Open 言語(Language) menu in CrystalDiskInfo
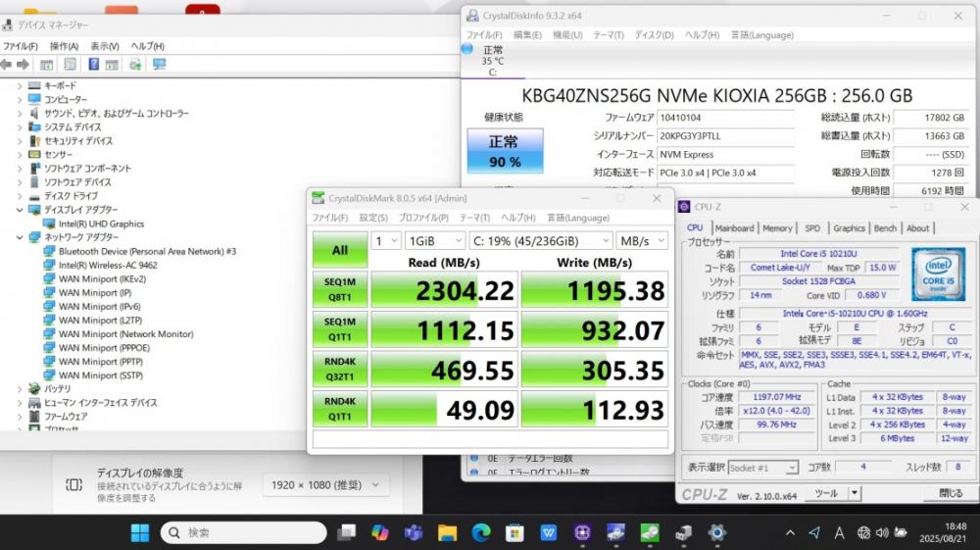 pyautogui.click(x=762, y=35)
